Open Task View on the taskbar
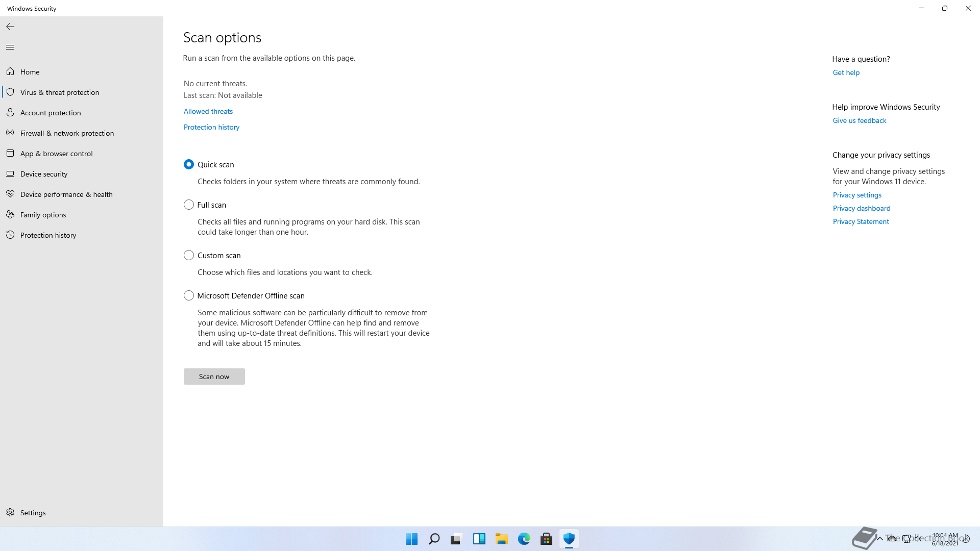This screenshot has height=551, width=980. 456,539
